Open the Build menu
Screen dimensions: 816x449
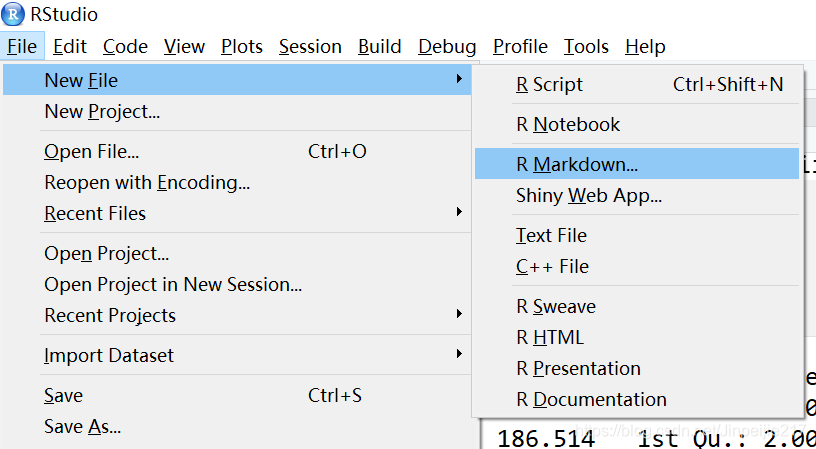coord(379,46)
